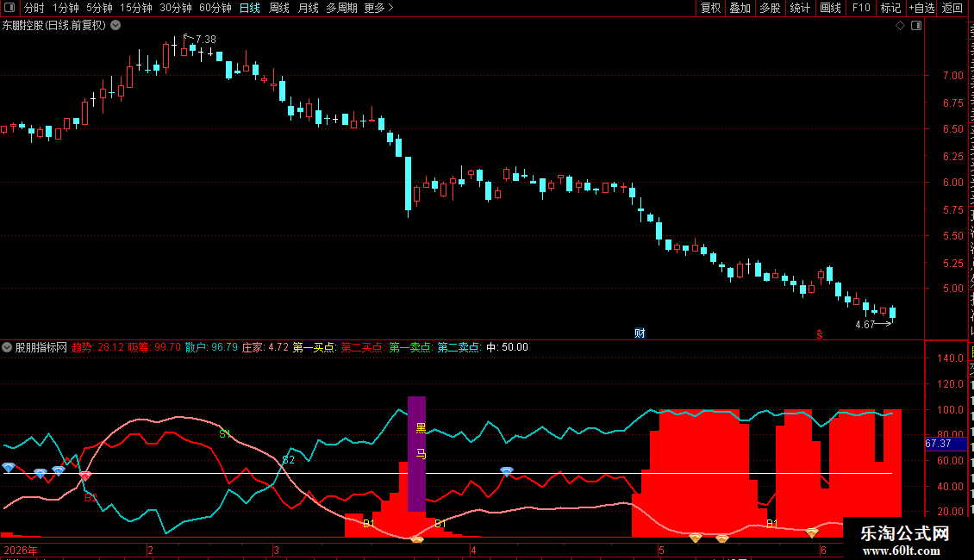
Task: Click the 黑马 purple signal bar
Action: tap(417, 453)
